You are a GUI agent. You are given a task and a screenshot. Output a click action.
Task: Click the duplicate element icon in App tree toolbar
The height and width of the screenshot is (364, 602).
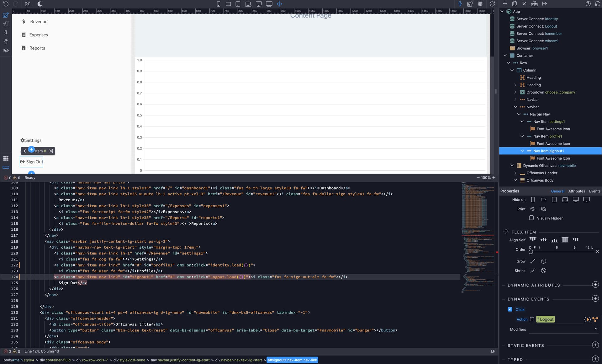(x=515, y=4)
